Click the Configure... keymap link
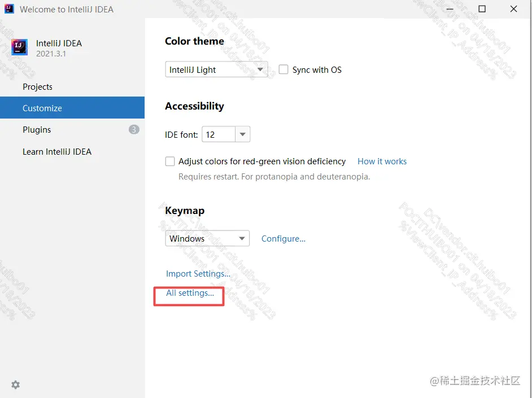 click(x=284, y=239)
